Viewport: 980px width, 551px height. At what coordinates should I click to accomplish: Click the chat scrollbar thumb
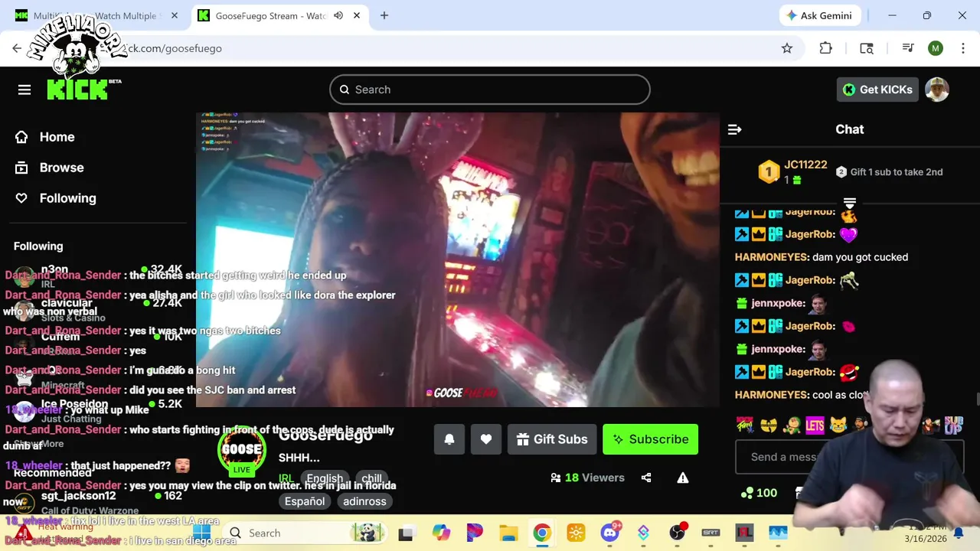978,399
